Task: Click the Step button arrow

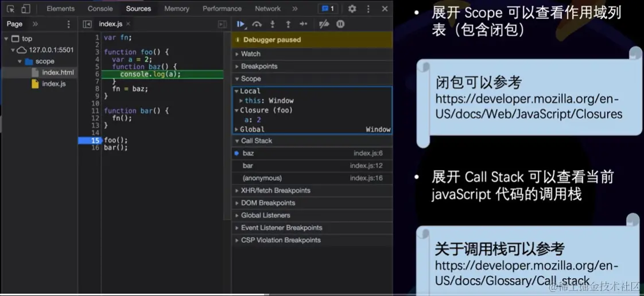Action: click(x=303, y=24)
